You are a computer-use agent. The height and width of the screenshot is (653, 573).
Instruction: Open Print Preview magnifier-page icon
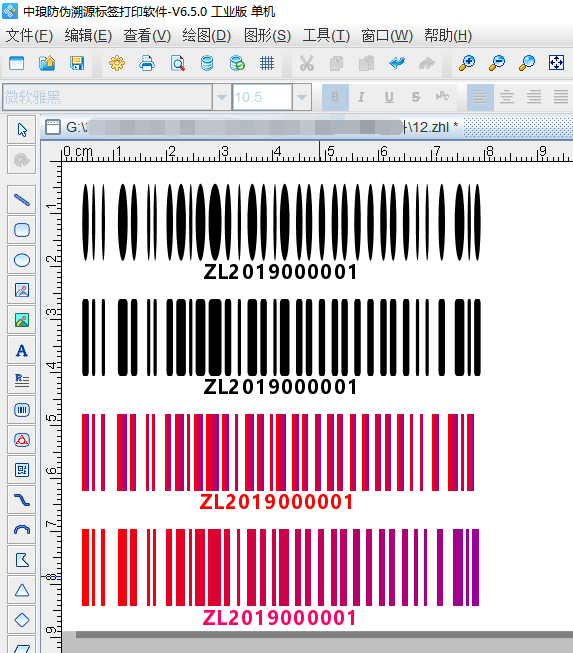click(177, 63)
